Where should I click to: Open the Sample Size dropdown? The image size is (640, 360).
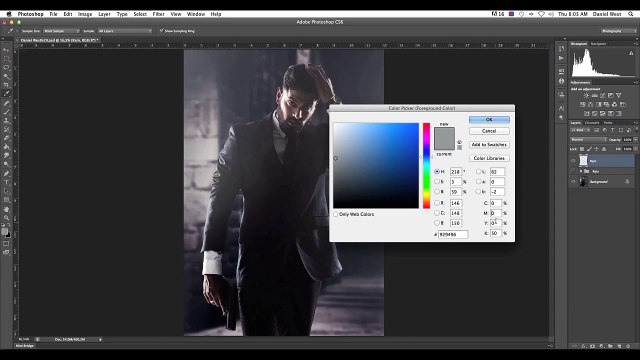61,31
